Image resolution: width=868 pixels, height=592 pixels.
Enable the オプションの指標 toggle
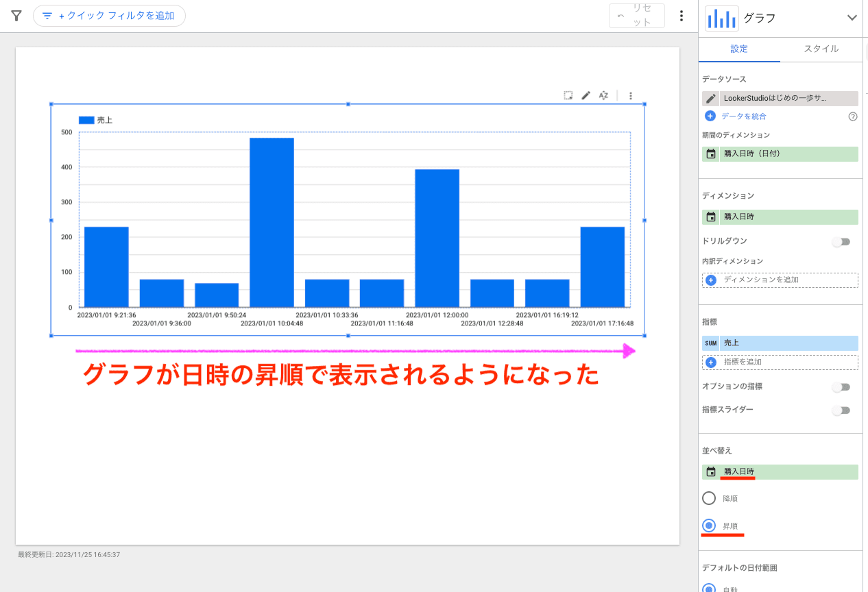(x=841, y=386)
